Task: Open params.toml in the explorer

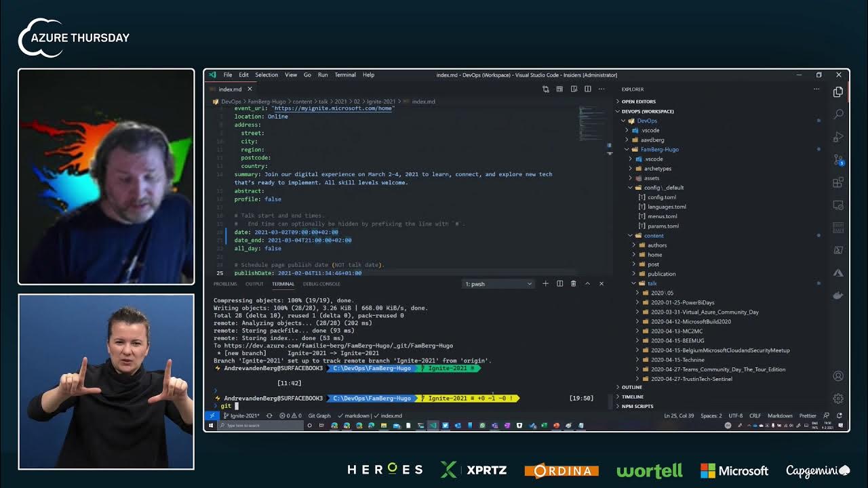Action: (663, 226)
